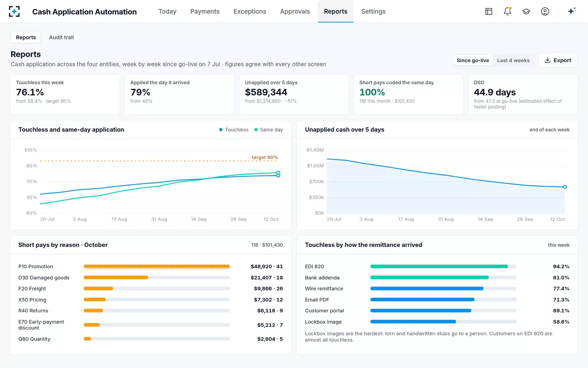The height and width of the screenshot is (368, 588).
Task: Click the 'target 90%' chart label
Action: (x=265, y=157)
